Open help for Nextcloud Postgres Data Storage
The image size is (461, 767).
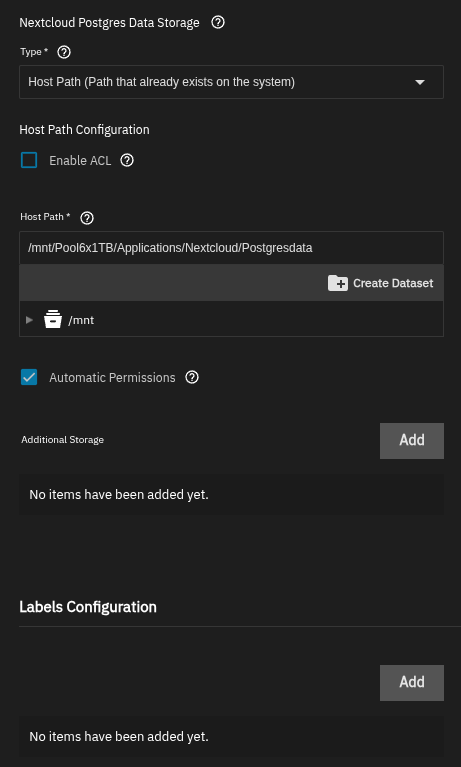[218, 23]
